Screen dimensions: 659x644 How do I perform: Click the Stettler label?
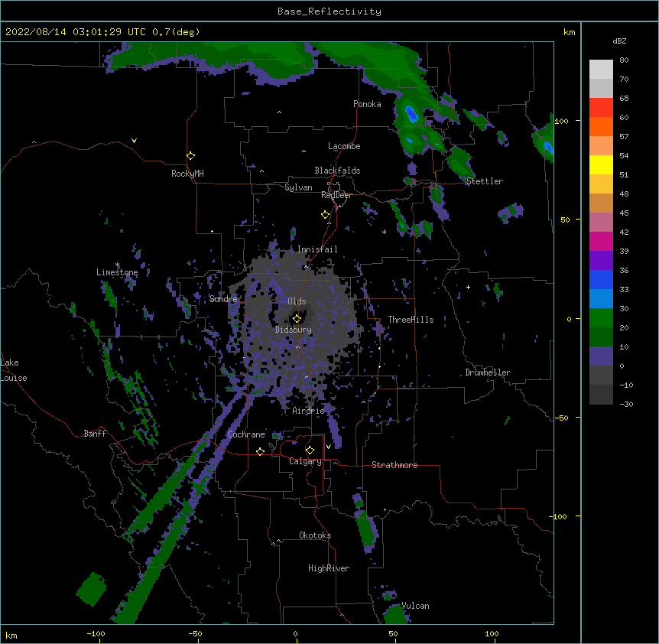485,181
